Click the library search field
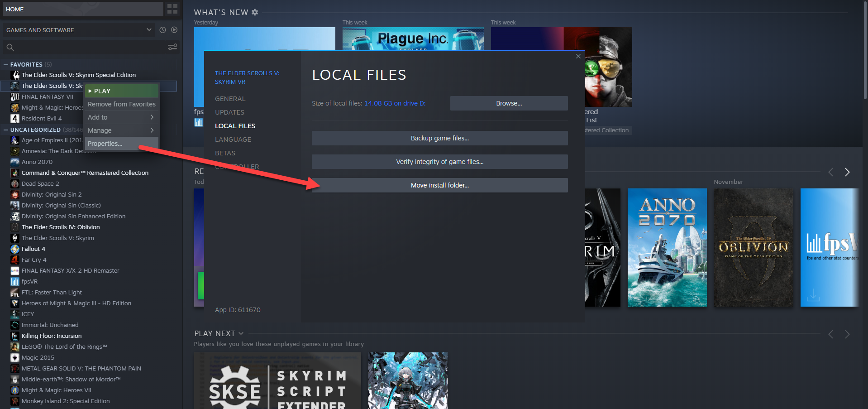 (91, 47)
